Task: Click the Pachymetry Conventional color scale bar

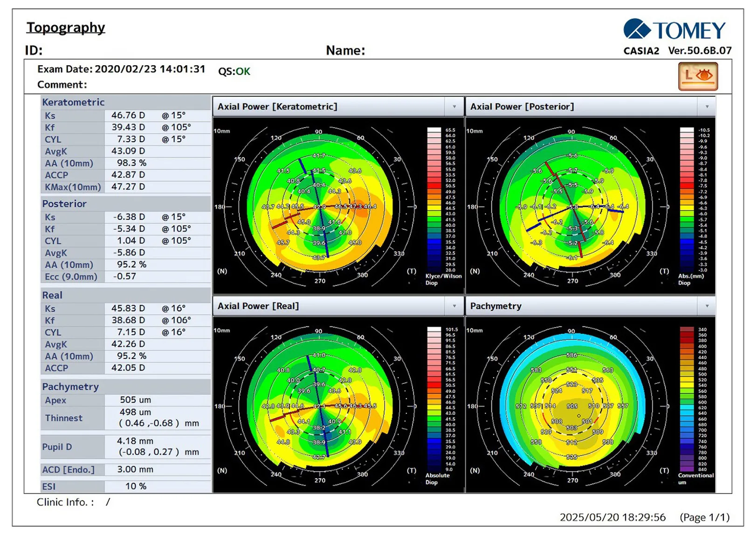Action: tap(687, 399)
